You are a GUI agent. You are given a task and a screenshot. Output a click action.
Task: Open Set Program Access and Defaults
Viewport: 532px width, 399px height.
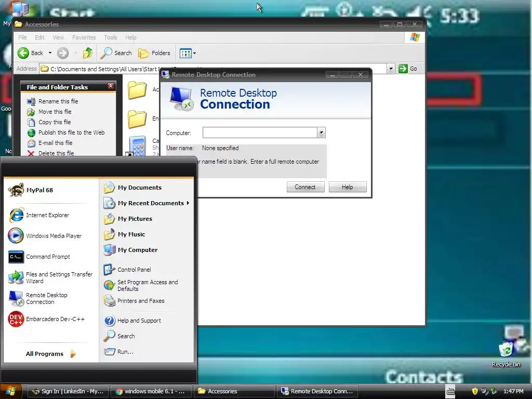141,285
